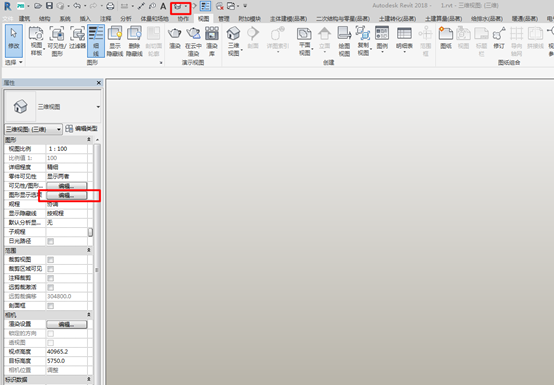The height and width of the screenshot is (385, 554).
Task: Open the 3D view type selector dropdown arrow
Action: (x=98, y=107)
